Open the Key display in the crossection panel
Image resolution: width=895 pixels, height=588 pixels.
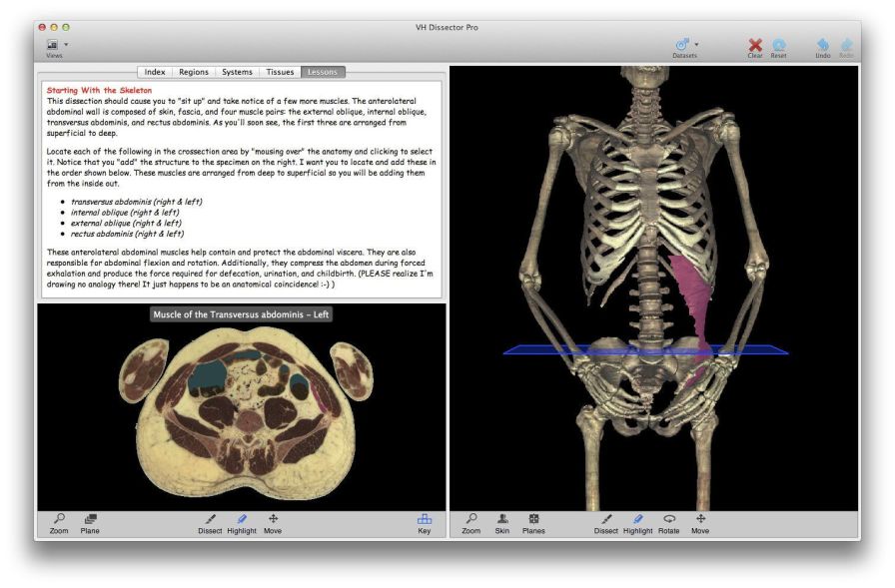[424, 521]
